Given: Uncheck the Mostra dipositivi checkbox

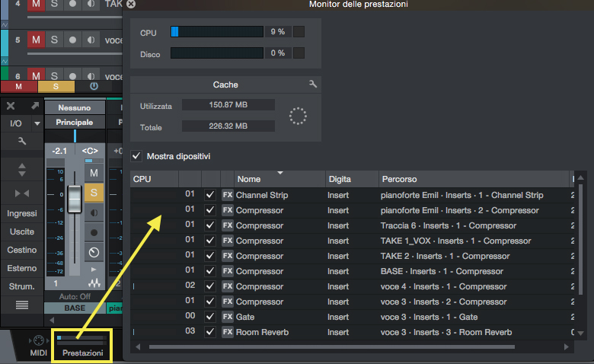Looking at the screenshot, I should (136, 156).
